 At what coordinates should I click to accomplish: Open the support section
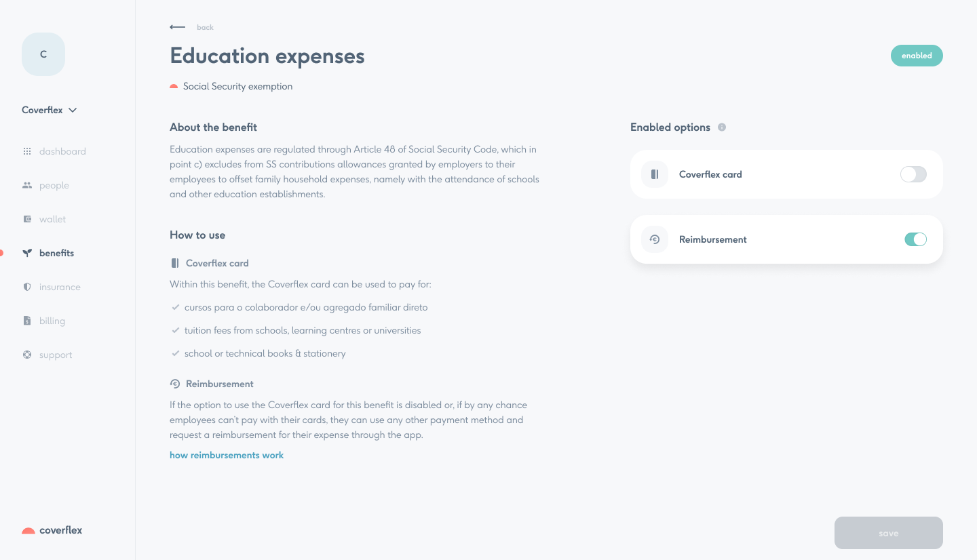coord(28,355)
